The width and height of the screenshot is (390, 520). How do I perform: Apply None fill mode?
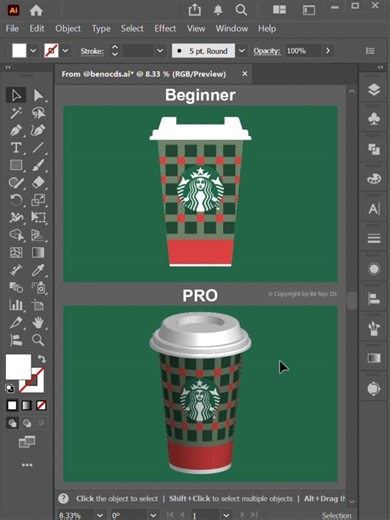41,405
